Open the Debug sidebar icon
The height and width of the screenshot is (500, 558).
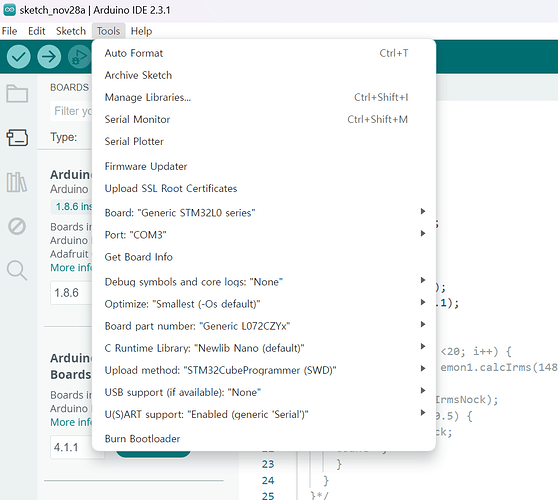coord(17,226)
